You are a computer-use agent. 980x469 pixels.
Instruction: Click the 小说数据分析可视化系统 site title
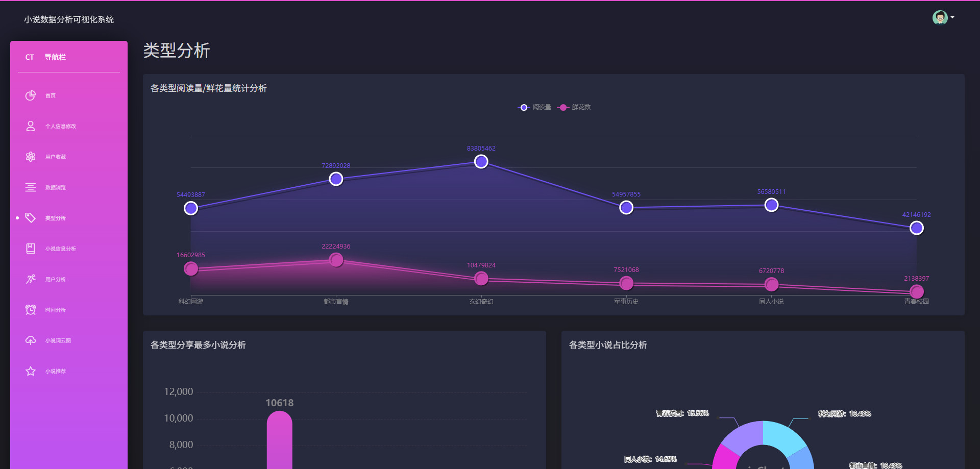[69, 19]
